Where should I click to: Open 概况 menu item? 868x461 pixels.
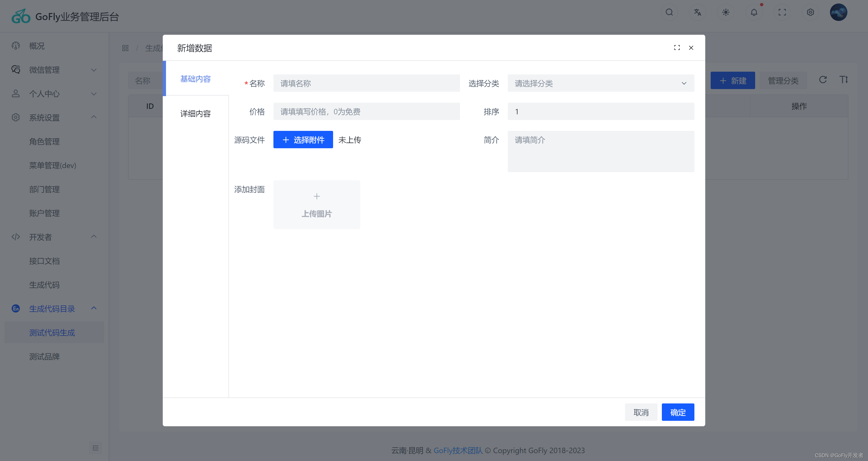(x=37, y=46)
